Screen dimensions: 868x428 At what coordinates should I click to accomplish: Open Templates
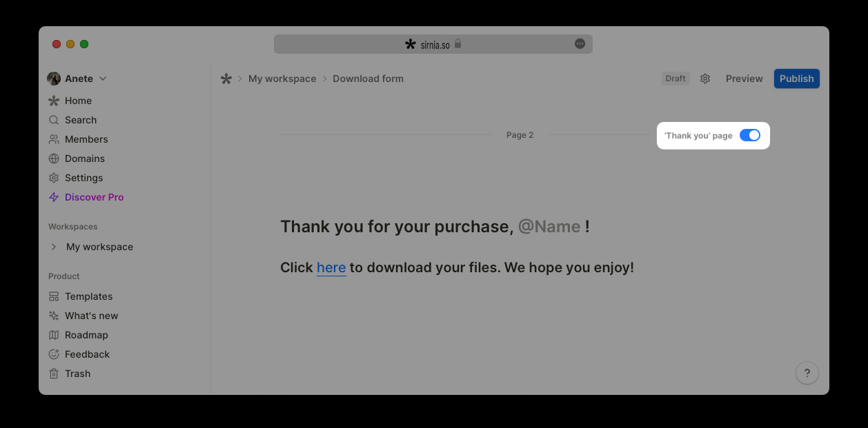pos(88,296)
